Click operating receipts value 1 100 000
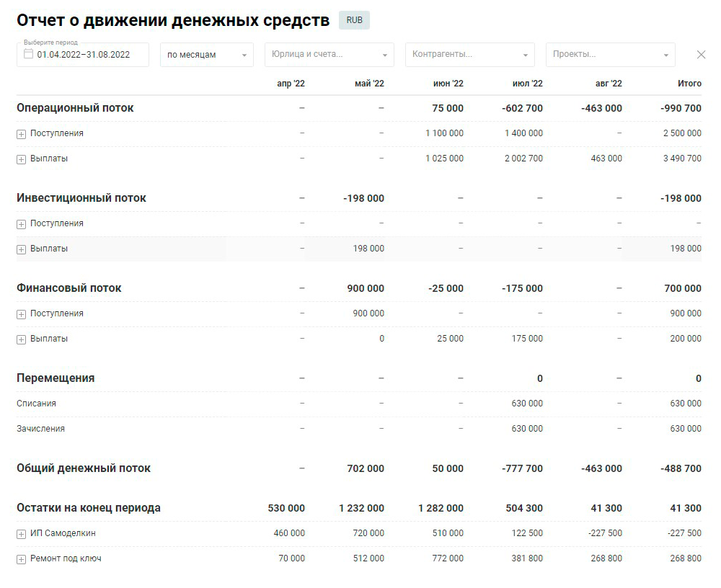Viewport: 721px width, 588px height. coord(445,133)
